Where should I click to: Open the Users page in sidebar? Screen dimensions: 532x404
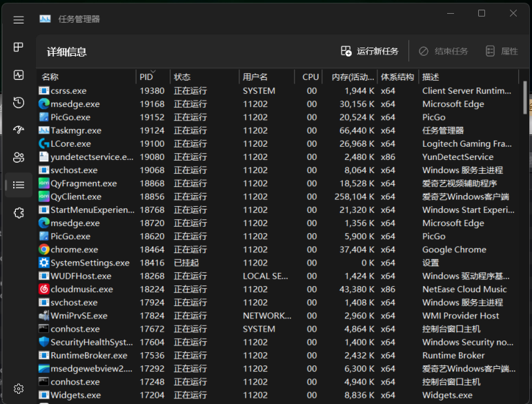(x=19, y=157)
